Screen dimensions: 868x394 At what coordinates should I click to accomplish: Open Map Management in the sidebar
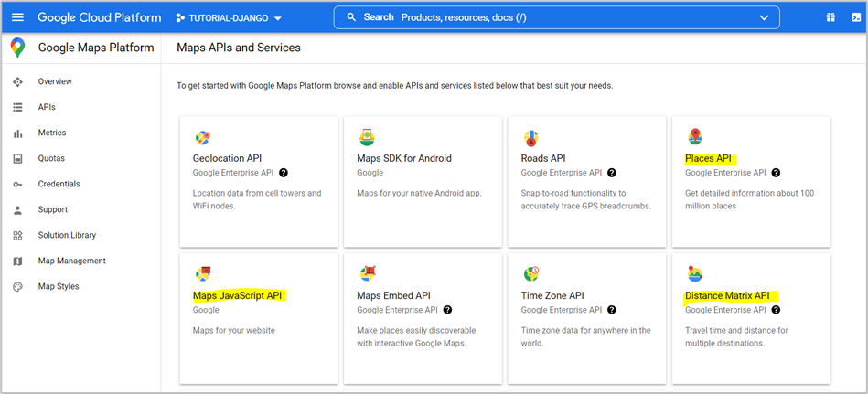(x=72, y=261)
